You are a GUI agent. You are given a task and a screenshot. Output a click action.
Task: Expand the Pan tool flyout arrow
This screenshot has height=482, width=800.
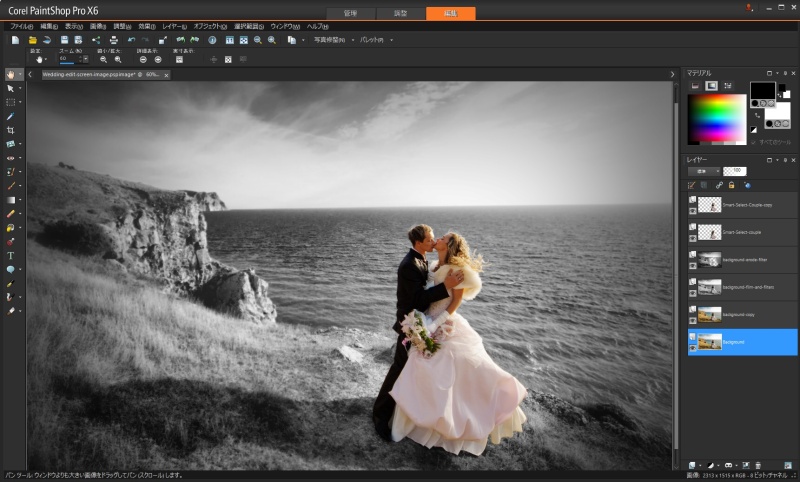[20, 74]
